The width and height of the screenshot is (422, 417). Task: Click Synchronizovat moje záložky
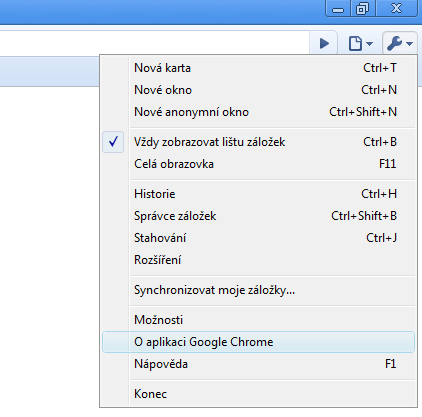(258, 290)
